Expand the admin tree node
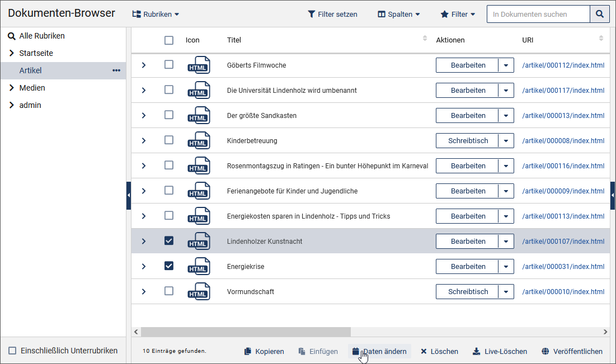The height and width of the screenshot is (364, 616). (11, 105)
